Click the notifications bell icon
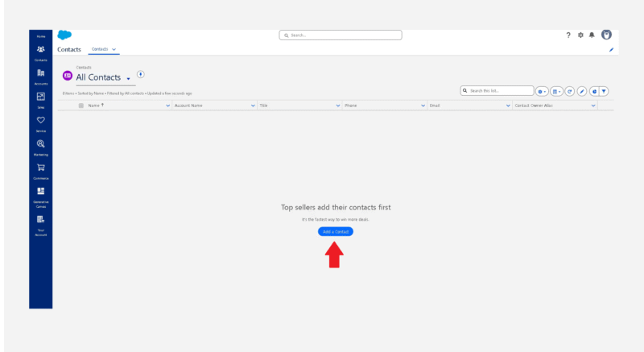This screenshot has height=352, width=644. 592,35
